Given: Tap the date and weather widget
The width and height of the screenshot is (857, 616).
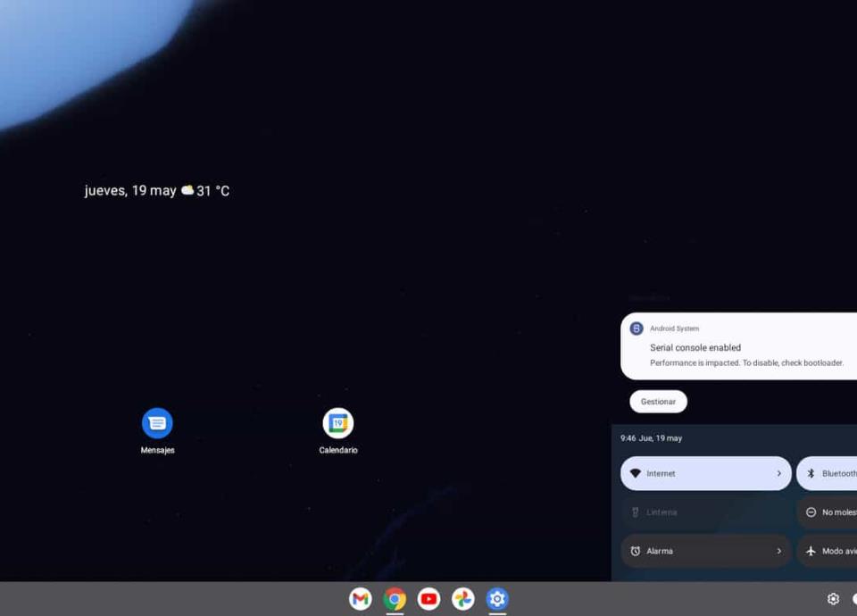Looking at the screenshot, I should click(x=157, y=190).
